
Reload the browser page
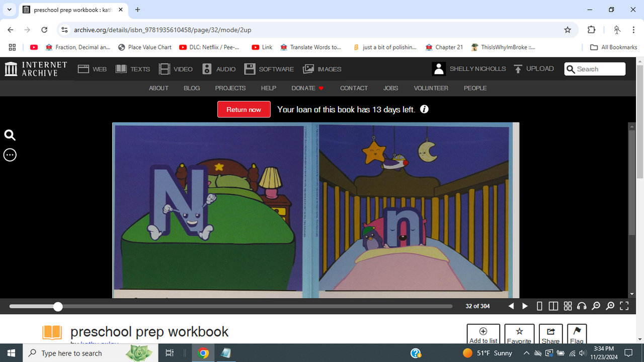(44, 30)
